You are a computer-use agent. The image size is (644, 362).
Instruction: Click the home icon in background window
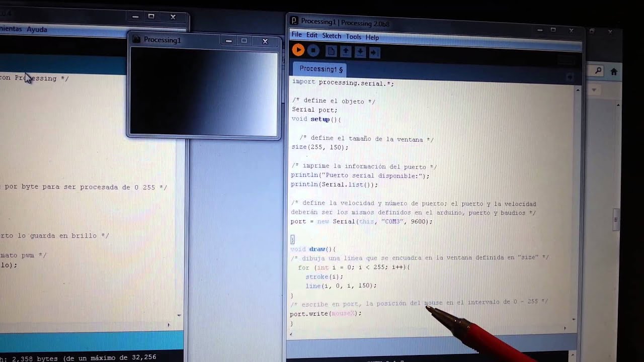(x=614, y=72)
